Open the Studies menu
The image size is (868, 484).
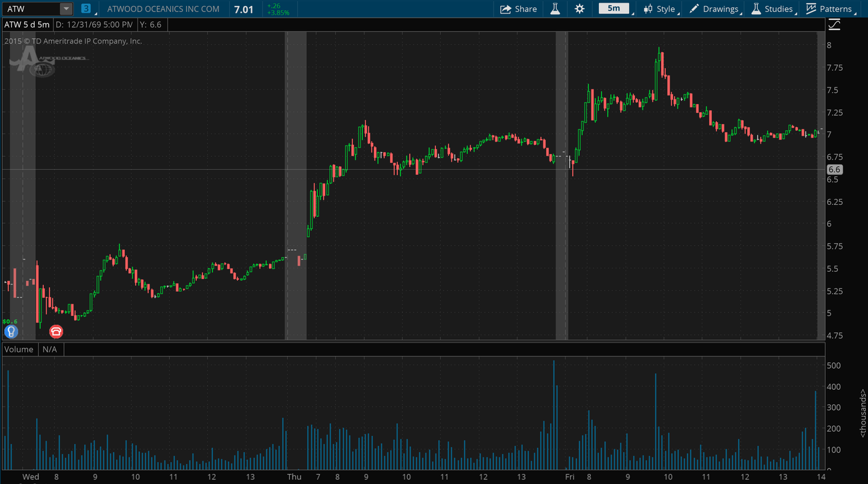[x=771, y=9]
